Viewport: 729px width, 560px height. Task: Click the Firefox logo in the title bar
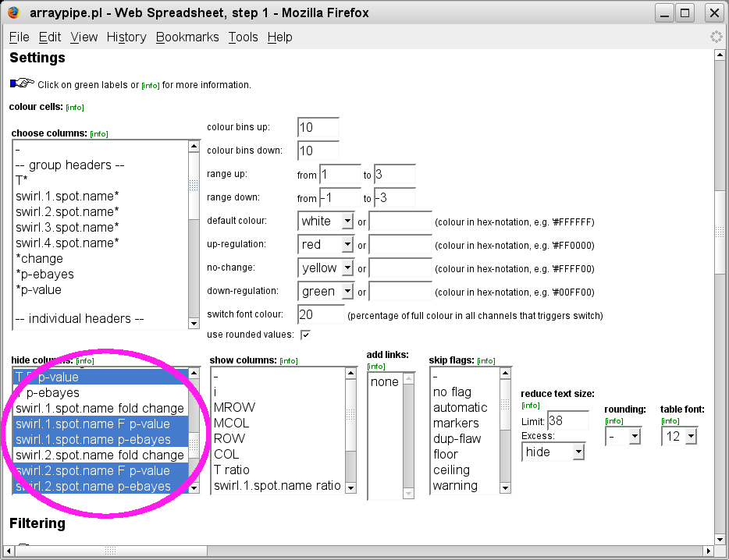click(x=14, y=12)
